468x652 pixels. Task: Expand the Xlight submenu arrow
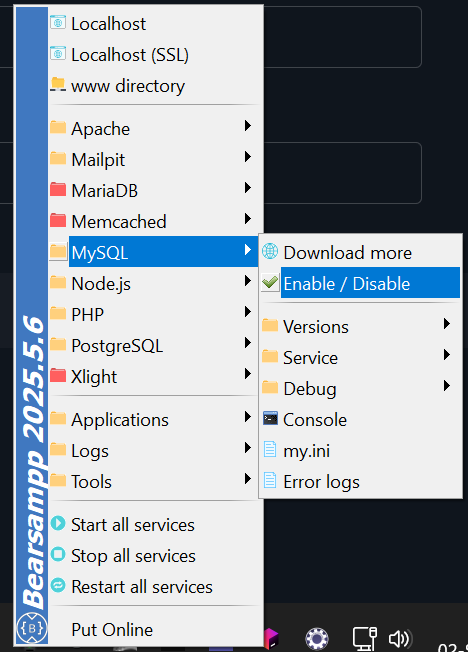248,374
